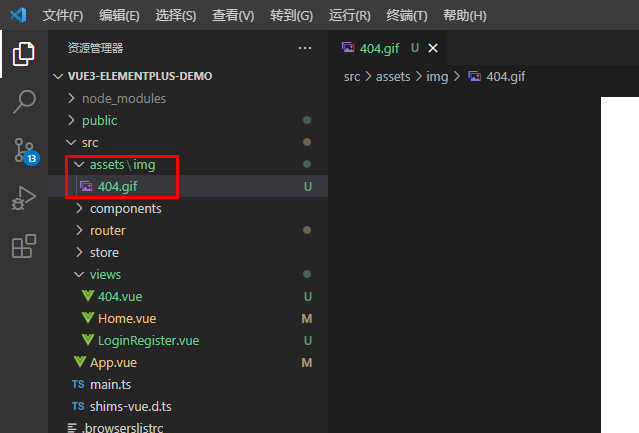
Task: Collapse the src folder
Action: [x=71, y=142]
